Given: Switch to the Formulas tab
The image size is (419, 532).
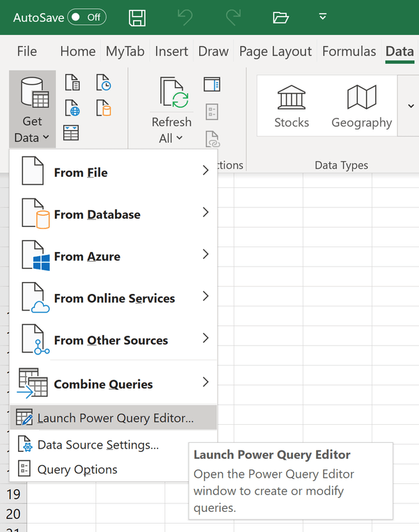Looking at the screenshot, I should [x=349, y=52].
